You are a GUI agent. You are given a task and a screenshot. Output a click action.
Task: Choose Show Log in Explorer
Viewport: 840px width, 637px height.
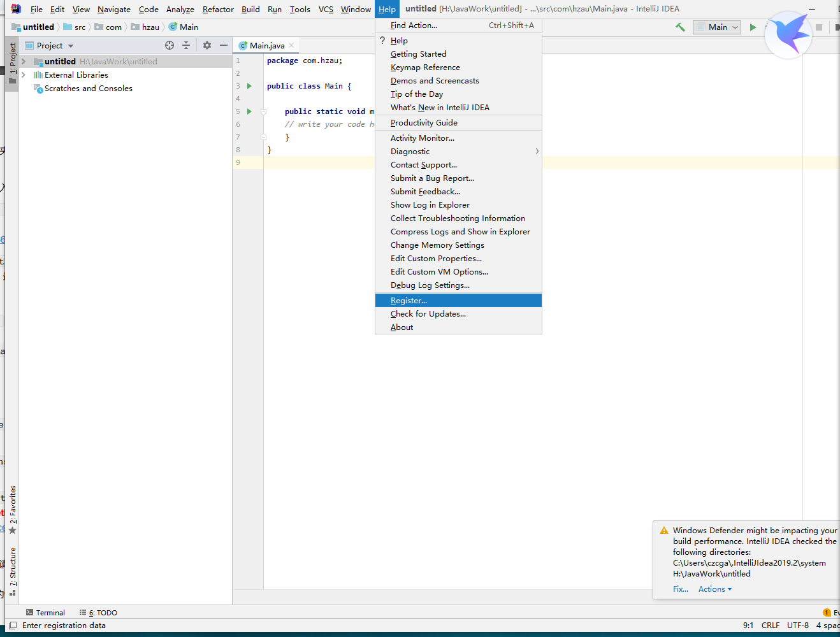(458, 205)
